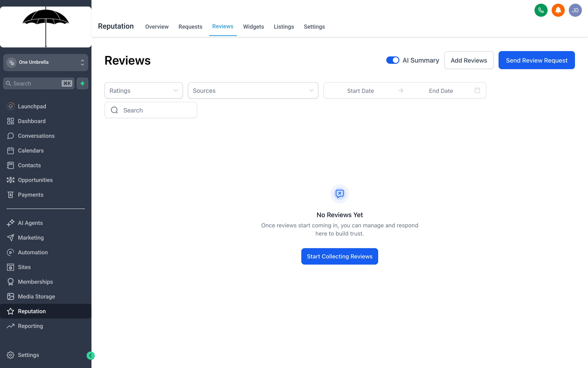Click the Opportunities icon in sidebar
The height and width of the screenshot is (368, 588).
(10, 180)
